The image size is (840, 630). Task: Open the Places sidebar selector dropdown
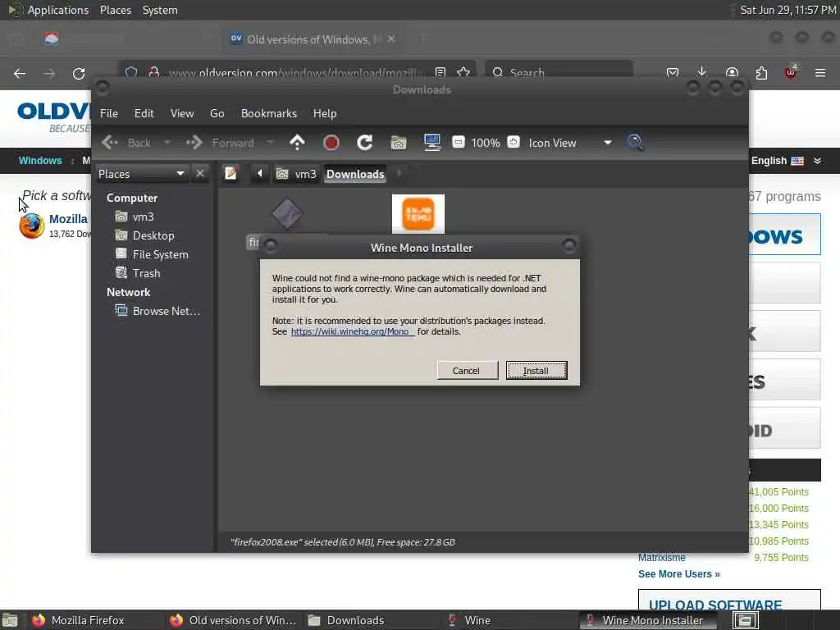pyautogui.click(x=141, y=174)
